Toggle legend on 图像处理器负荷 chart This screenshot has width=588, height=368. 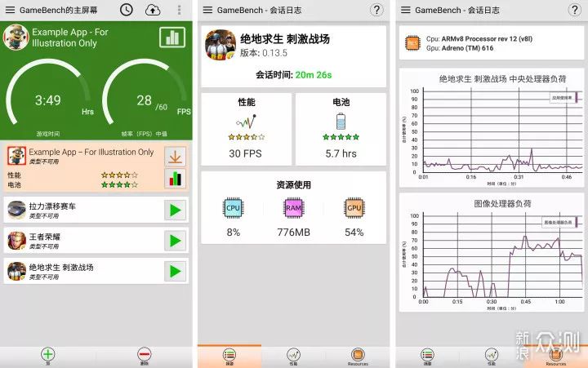(561, 223)
